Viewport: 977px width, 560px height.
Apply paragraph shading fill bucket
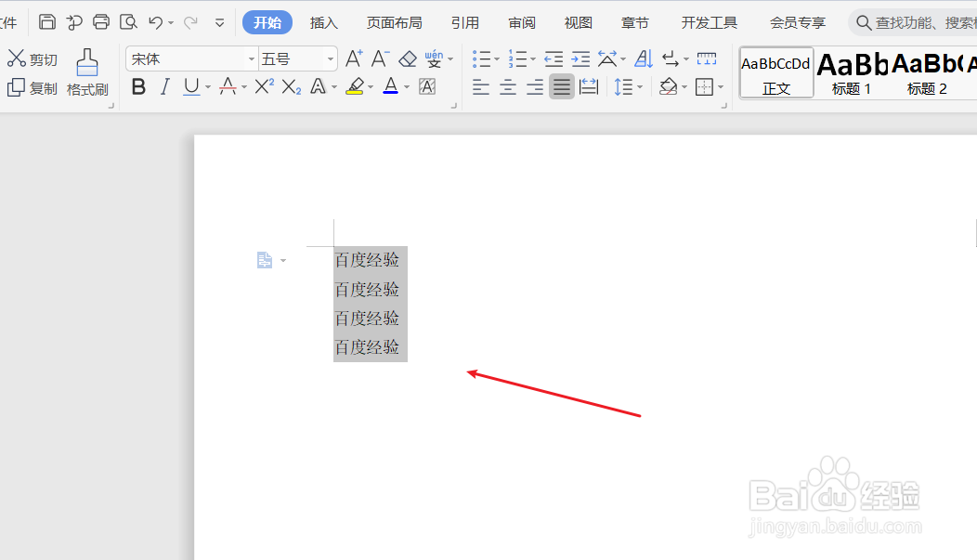coord(668,87)
